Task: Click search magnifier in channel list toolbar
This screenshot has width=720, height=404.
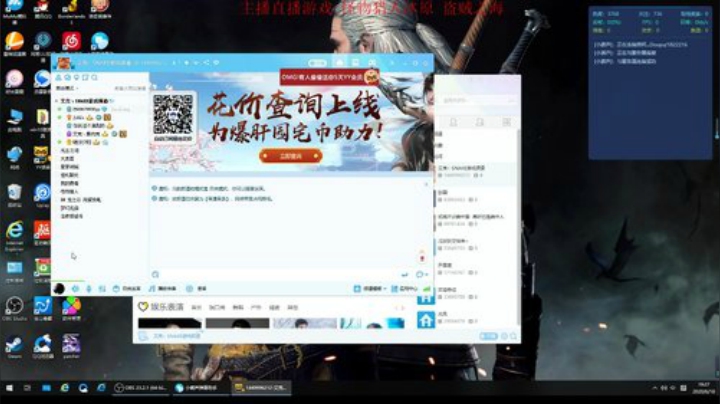Action: click(95, 78)
